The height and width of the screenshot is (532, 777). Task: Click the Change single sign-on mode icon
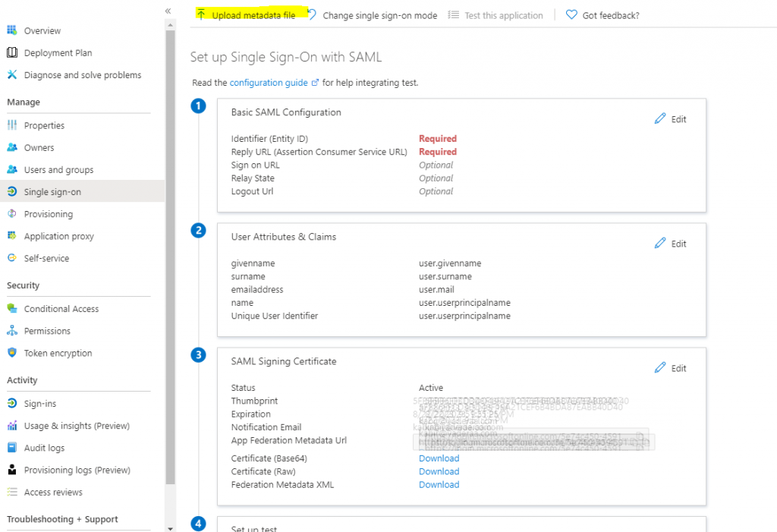[x=312, y=15]
